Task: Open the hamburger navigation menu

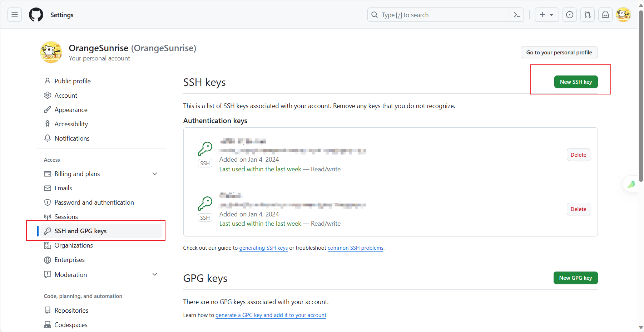Action: [15, 15]
